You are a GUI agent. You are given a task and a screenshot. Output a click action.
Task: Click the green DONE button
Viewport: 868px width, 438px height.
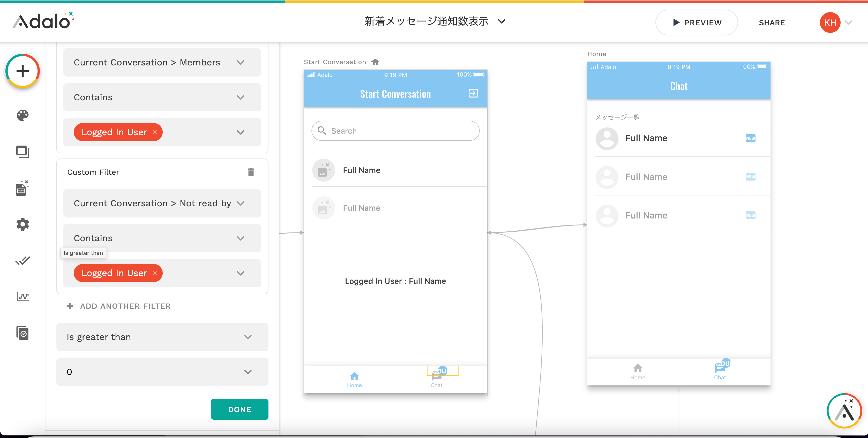tap(239, 409)
